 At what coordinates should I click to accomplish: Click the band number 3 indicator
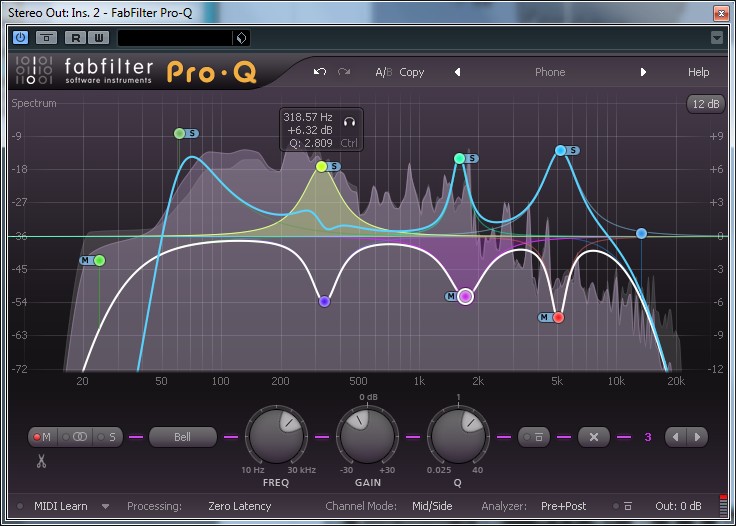point(648,437)
